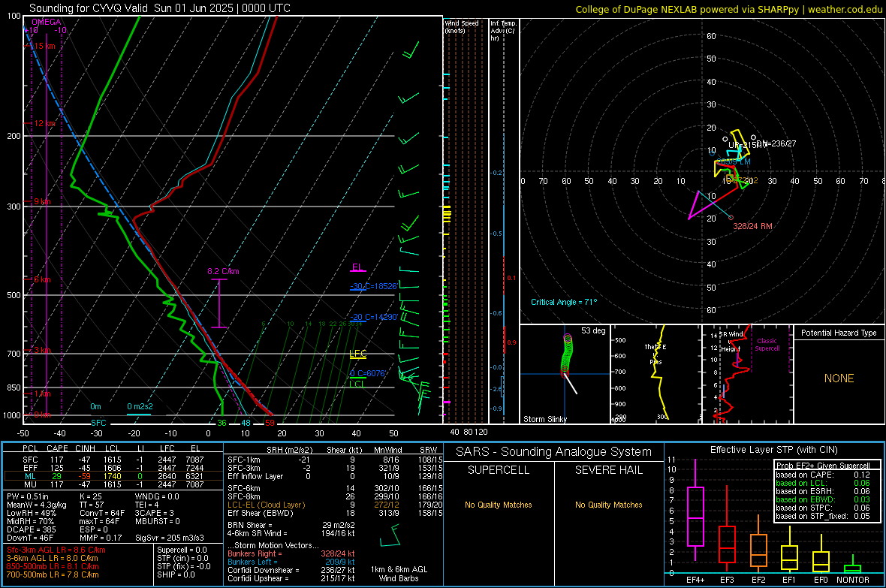Click the 'Wind Speed (knots)' panel header
Viewport: 886px width, 588px height.
point(462,26)
